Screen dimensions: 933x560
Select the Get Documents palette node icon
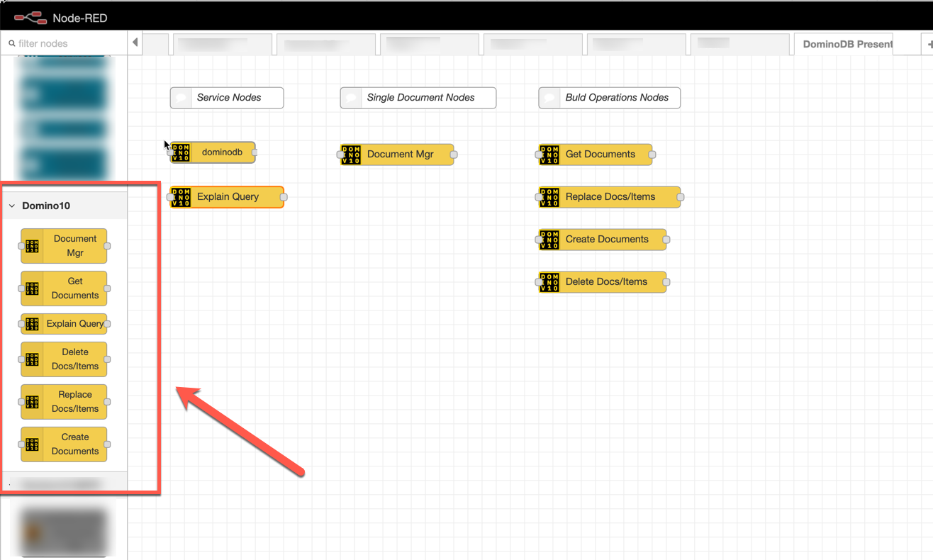[x=33, y=289]
